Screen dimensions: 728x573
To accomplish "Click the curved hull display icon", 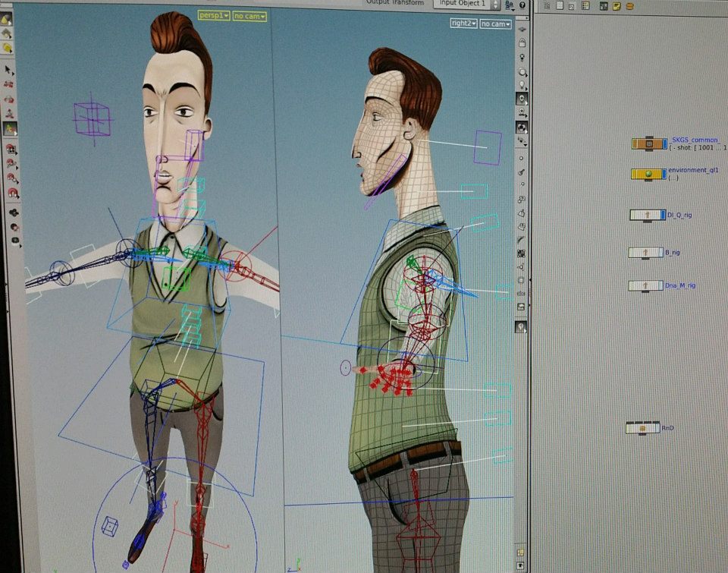I will 521,240.
